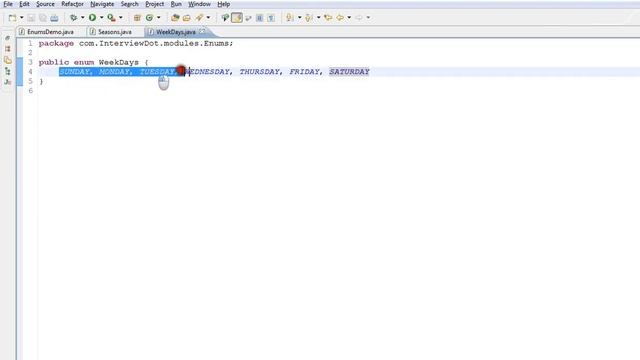Click the THURSDAY enum constant
Screen dimensions: 640x360
tap(260, 72)
